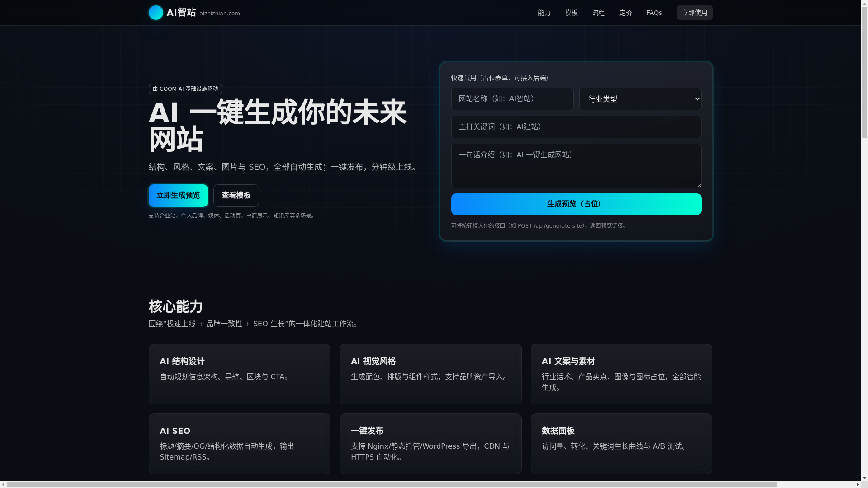Click the aizhizhian.com domain text link
This screenshot has height=488, width=868.
click(x=220, y=14)
